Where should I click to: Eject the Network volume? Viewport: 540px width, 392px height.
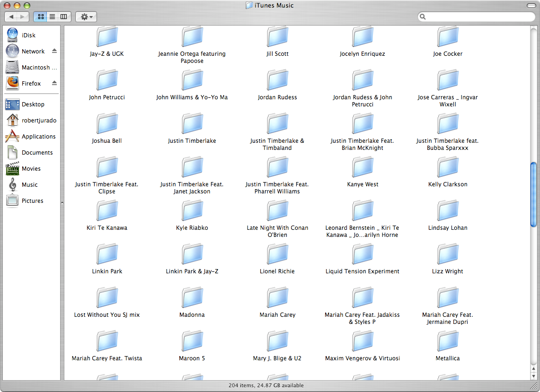point(54,51)
